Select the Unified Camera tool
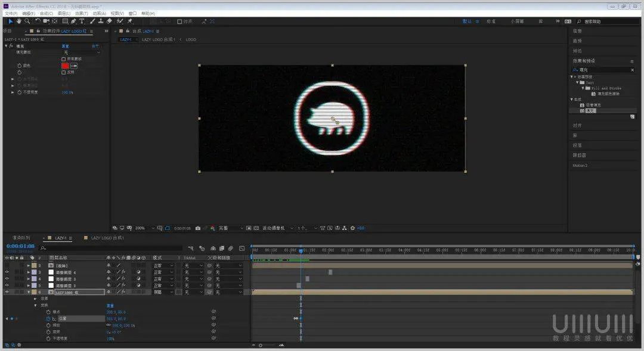Viewport: 644px width, 351px height. (x=46, y=21)
